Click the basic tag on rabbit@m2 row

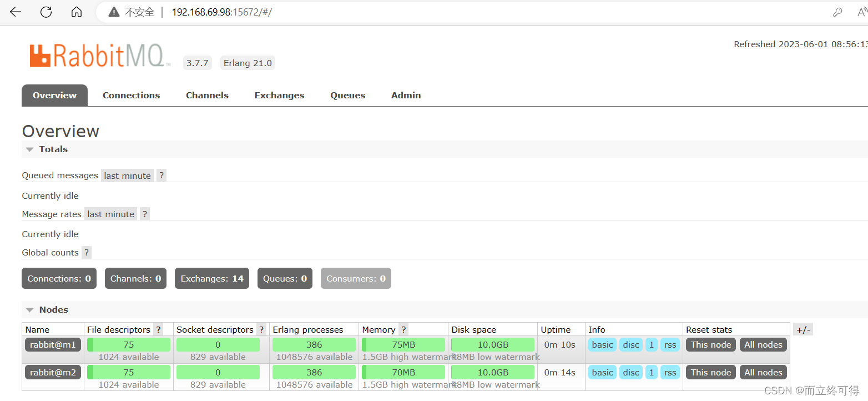tap(602, 372)
